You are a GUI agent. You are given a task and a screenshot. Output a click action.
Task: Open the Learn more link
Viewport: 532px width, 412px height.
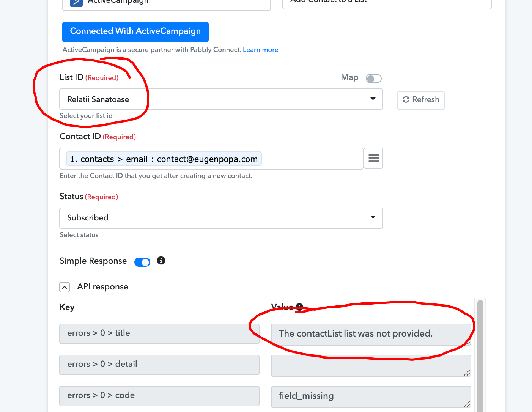260,50
